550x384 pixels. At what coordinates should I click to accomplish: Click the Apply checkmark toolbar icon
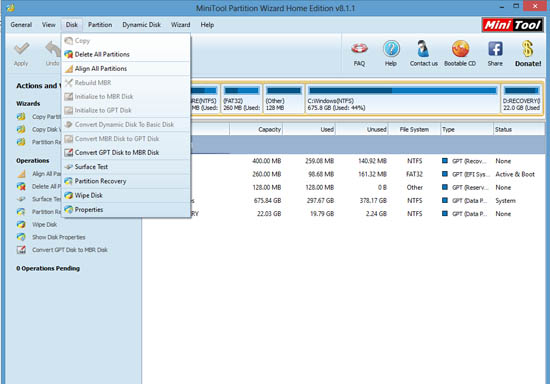[21, 49]
